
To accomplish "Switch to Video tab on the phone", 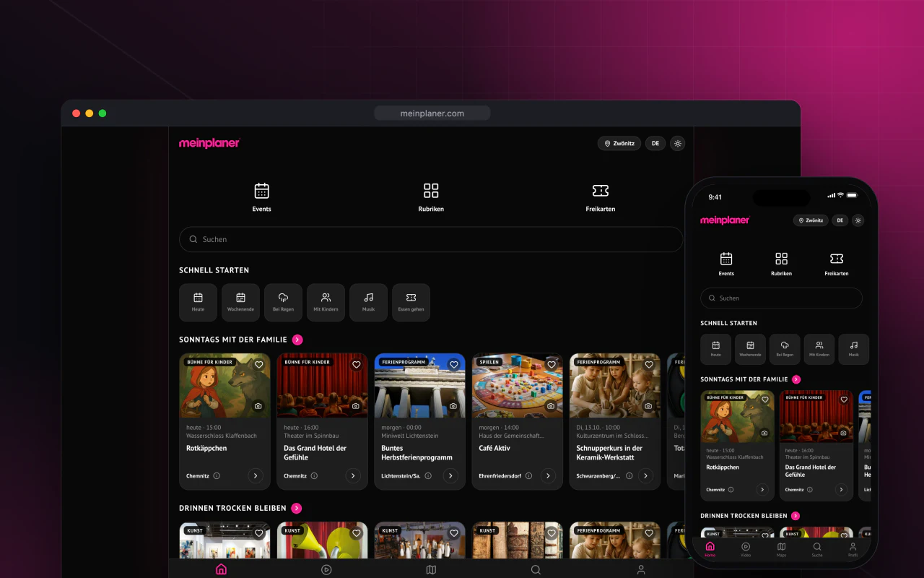I will 746,550.
